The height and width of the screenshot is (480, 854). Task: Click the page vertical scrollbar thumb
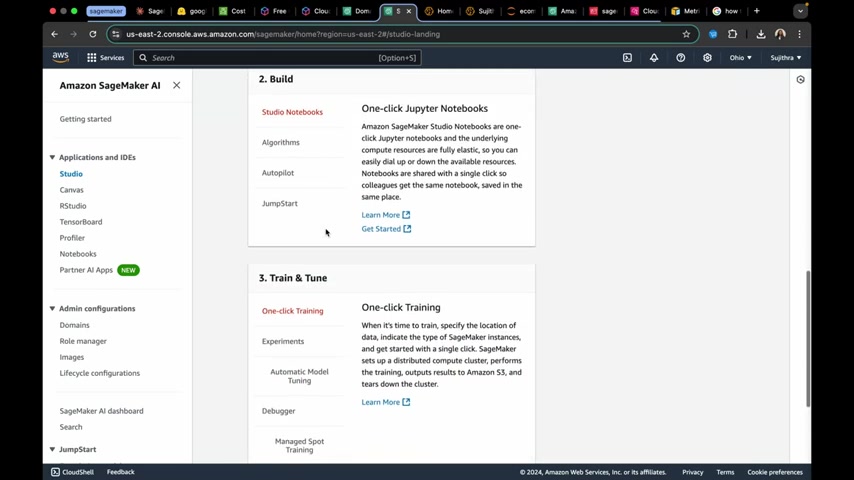coord(808,338)
